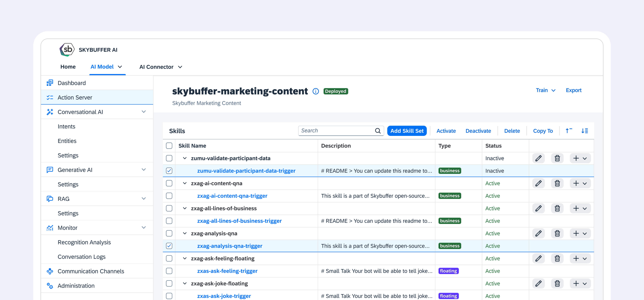This screenshot has width=644, height=300.
Task: Delete the zxag-all-lines-of-business skill set
Action: (x=557, y=208)
